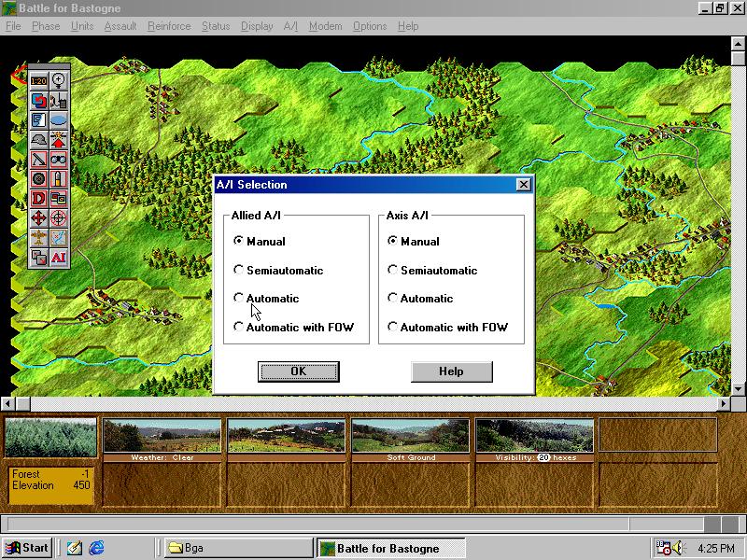
Task: Confirm the A/I Selection with OK
Action: pos(298,371)
